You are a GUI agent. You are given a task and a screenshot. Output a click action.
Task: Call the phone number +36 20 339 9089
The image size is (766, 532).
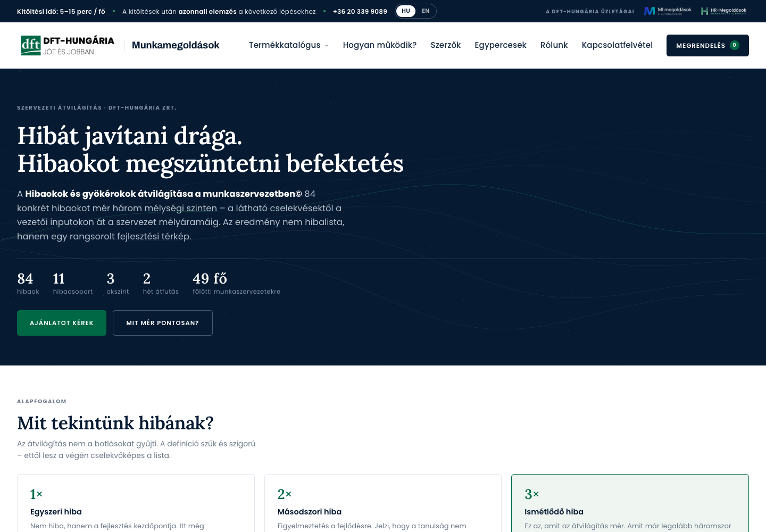(x=360, y=11)
